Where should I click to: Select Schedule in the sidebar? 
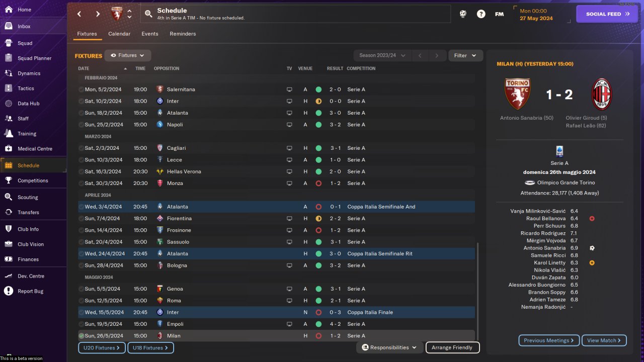pos(33,165)
